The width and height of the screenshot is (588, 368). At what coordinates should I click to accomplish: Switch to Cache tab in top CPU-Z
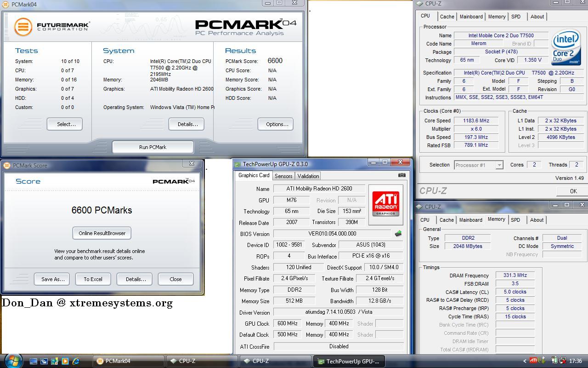[447, 17]
